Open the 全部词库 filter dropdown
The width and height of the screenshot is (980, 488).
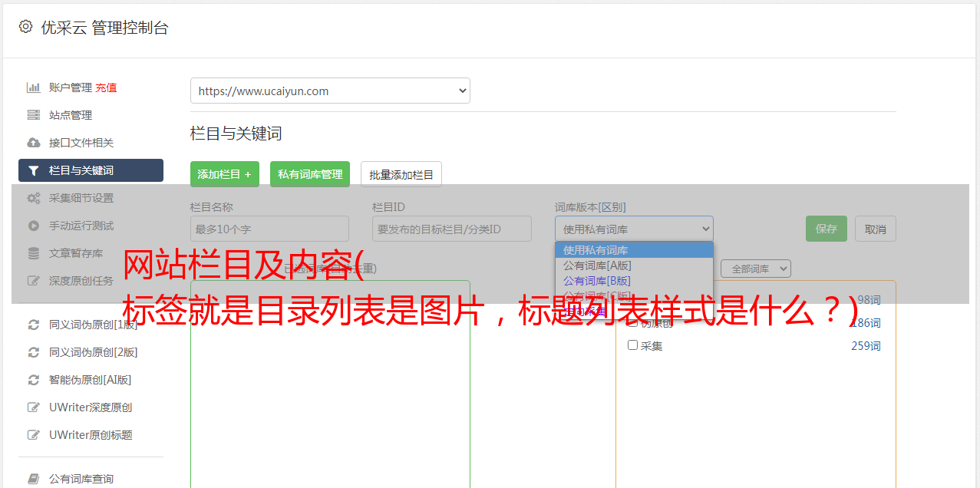pyautogui.click(x=756, y=269)
